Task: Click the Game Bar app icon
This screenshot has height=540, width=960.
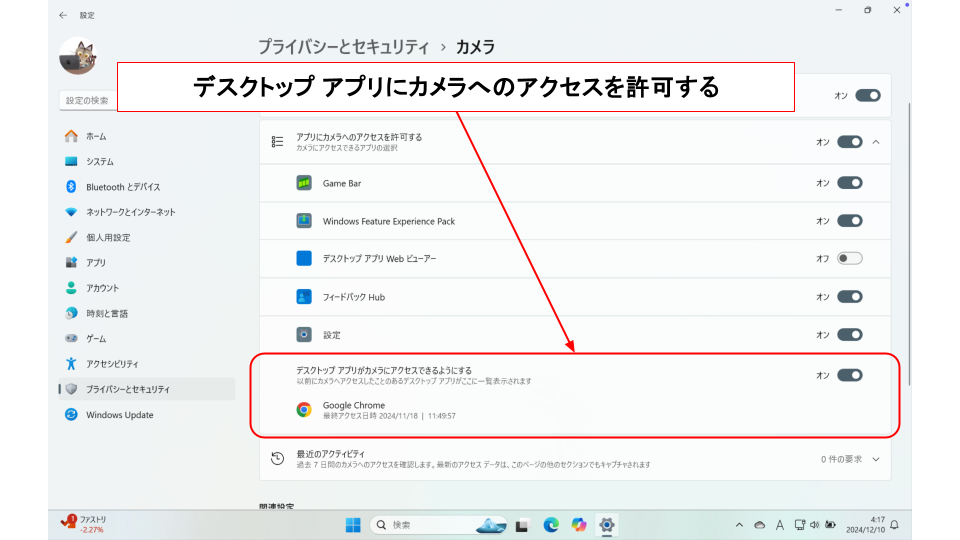Action: pos(304,183)
